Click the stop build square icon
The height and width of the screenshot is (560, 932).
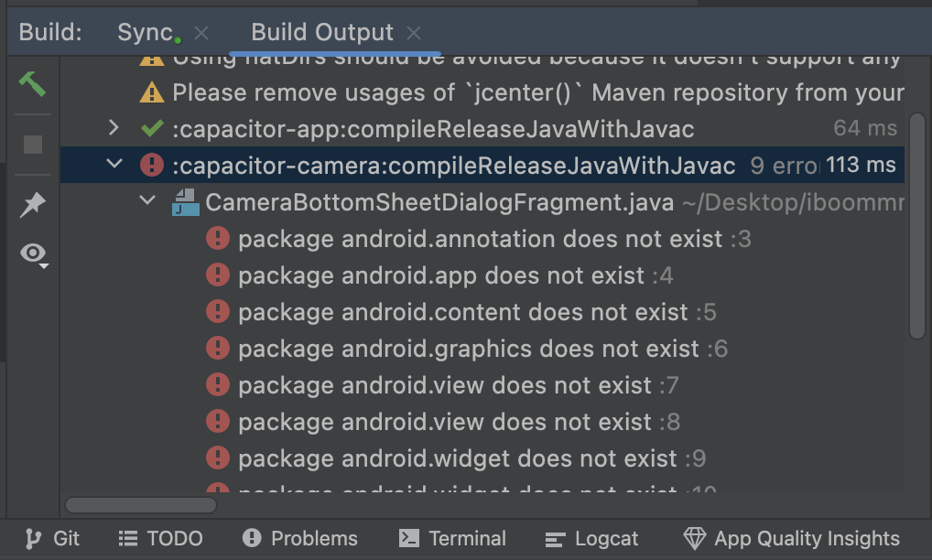(33, 145)
